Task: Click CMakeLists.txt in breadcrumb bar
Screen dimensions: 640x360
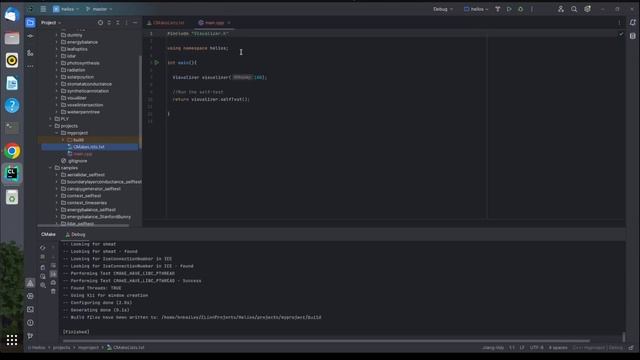Action: point(126,348)
